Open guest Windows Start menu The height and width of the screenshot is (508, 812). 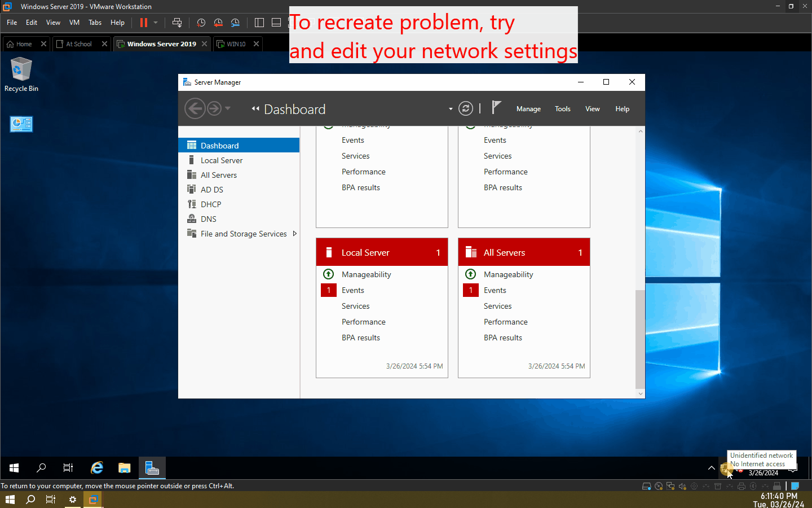tap(14, 468)
